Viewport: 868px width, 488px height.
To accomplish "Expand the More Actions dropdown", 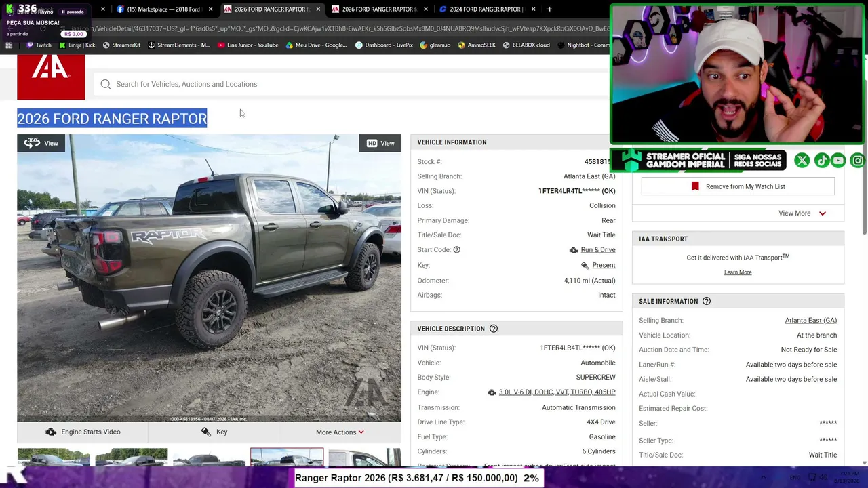I will point(340,432).
